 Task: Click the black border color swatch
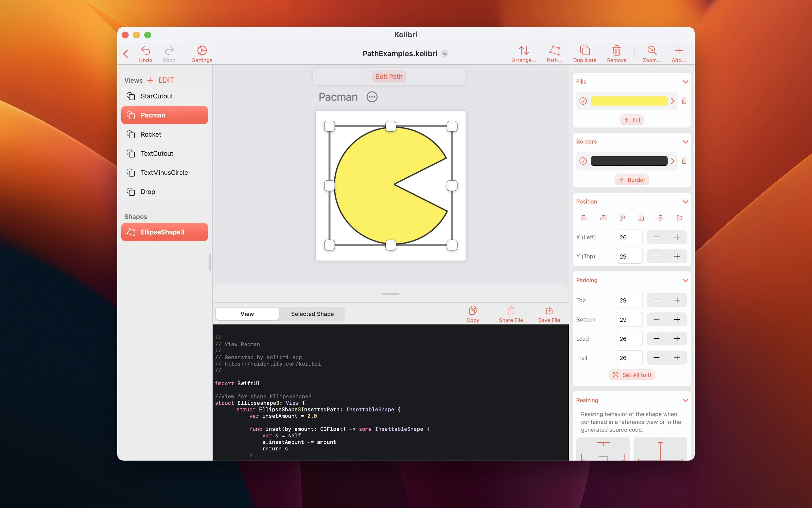629,161
